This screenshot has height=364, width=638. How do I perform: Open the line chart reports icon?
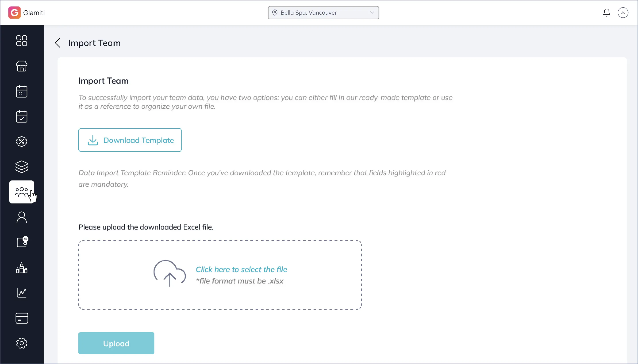21,293
